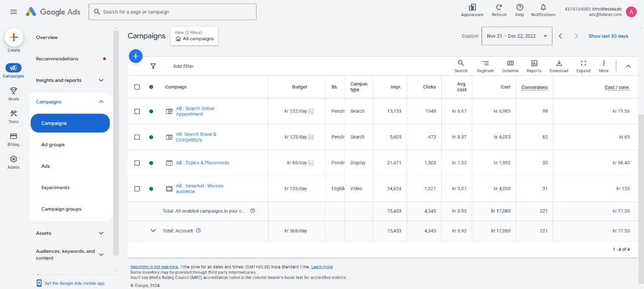Click the search for page or campaign field

coord(173,12)
